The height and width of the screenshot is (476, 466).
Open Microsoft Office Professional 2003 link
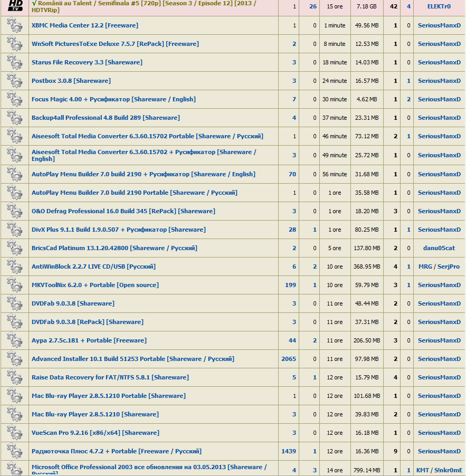point(149,470)
